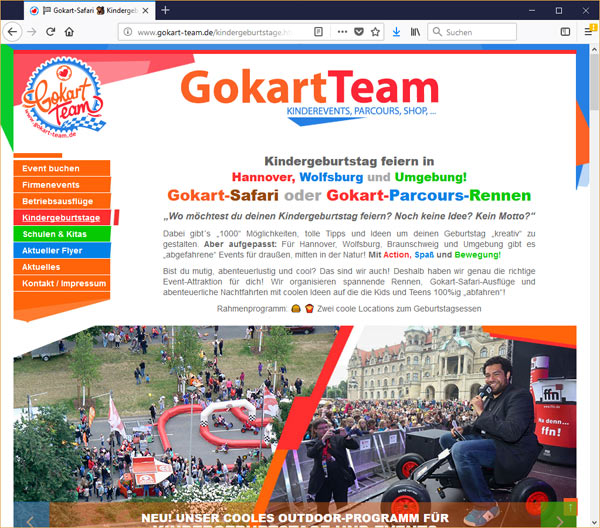The height and width of the screenshot is (528, 600).
Task: Click the large GokartTeam header banner
Action: pyautogui.click(x=310, y=96)
